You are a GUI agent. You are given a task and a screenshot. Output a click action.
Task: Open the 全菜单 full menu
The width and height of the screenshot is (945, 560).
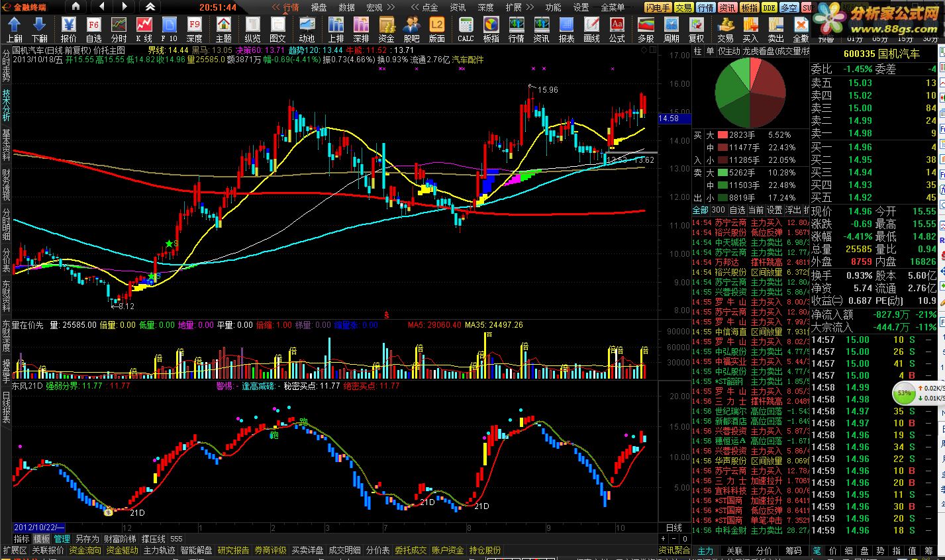click(x=613, y=7)
